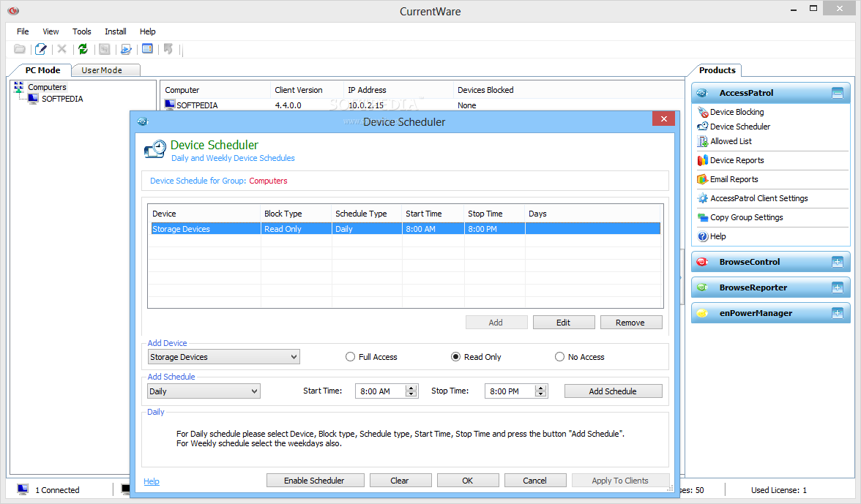Open the Tools menu
This screenshot has width=861, height=504.
[x=82, y=31]
